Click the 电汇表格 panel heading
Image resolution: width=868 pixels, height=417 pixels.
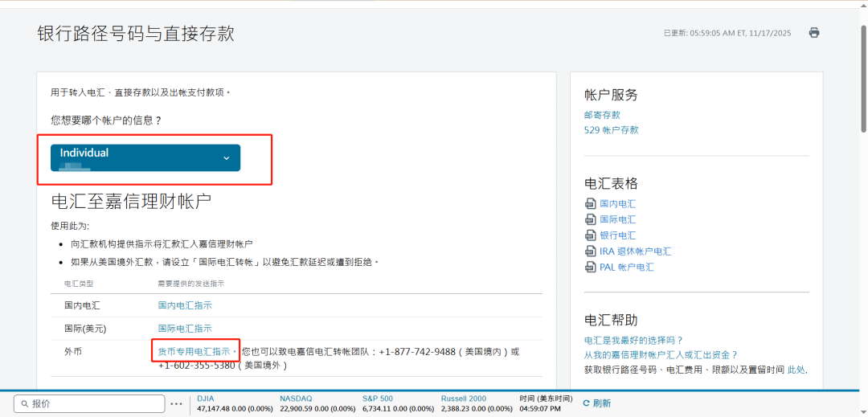tap(611, 184)
